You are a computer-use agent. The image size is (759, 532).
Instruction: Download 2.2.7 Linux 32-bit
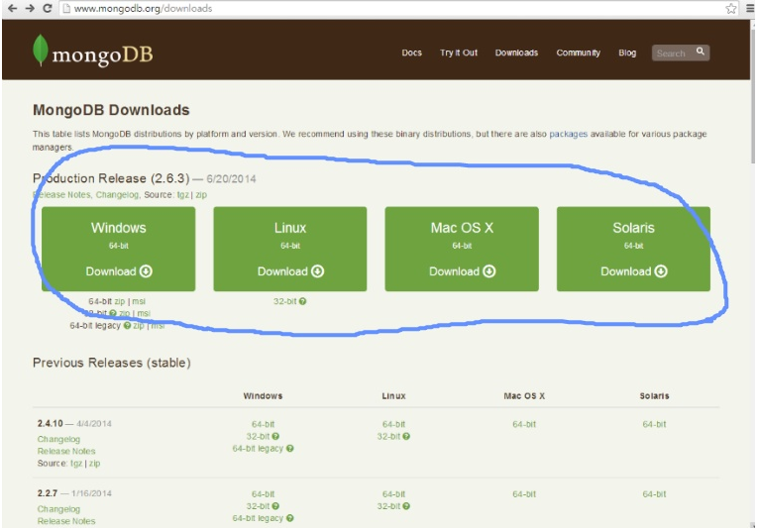[388, 506]
